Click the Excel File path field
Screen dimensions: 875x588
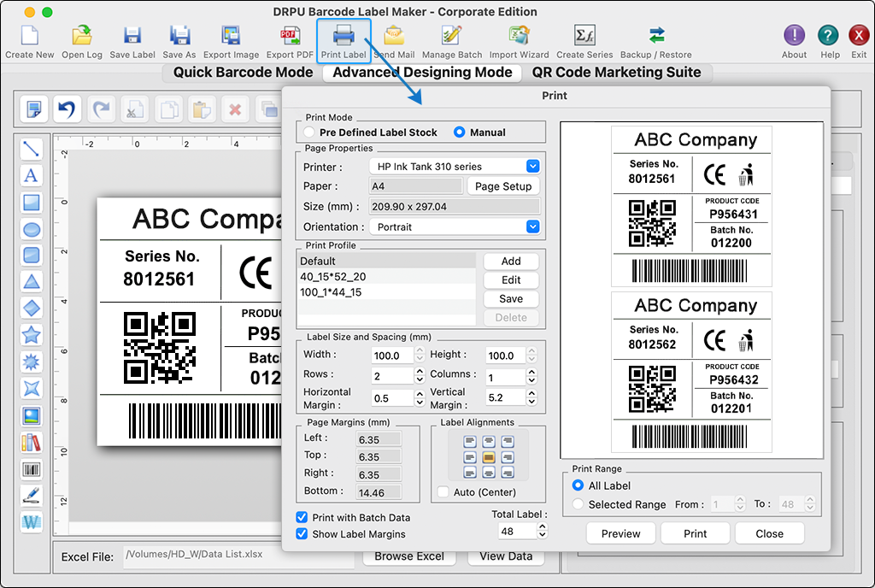239,556
